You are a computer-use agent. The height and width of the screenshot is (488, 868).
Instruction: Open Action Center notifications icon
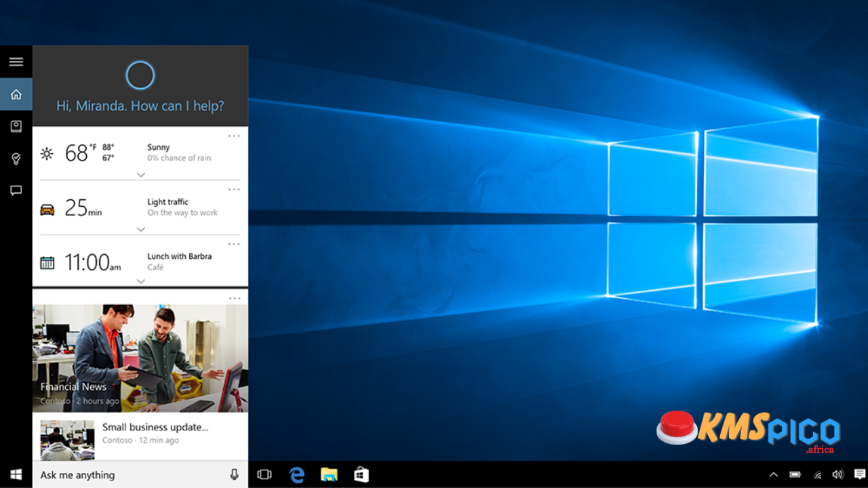click(x=859, y=474)
